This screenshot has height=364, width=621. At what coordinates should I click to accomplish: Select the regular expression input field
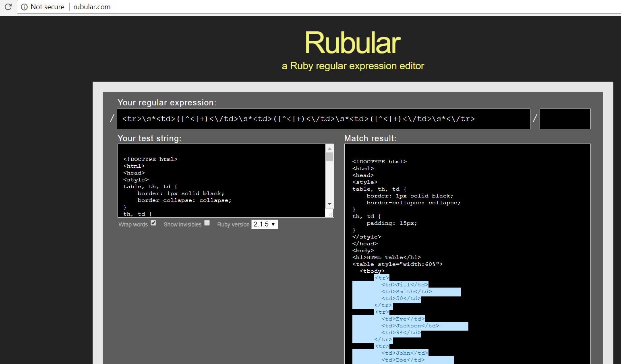tap(323, 119)
